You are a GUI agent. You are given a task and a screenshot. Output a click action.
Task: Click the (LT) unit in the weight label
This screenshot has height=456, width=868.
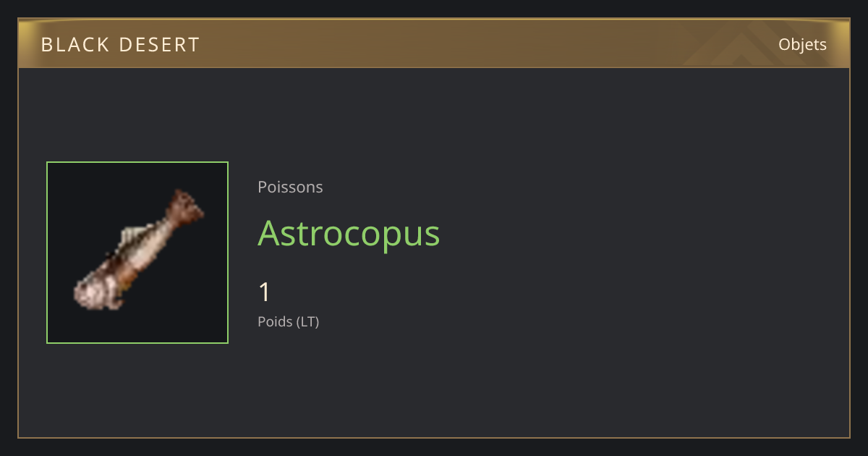tap(307, 321)
